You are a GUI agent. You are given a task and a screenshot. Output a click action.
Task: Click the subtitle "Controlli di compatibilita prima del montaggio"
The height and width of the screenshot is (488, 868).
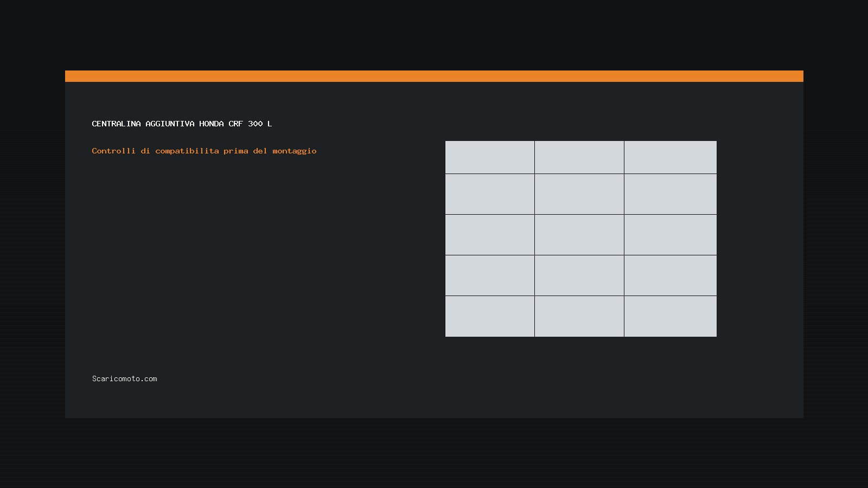click(204, 151)
